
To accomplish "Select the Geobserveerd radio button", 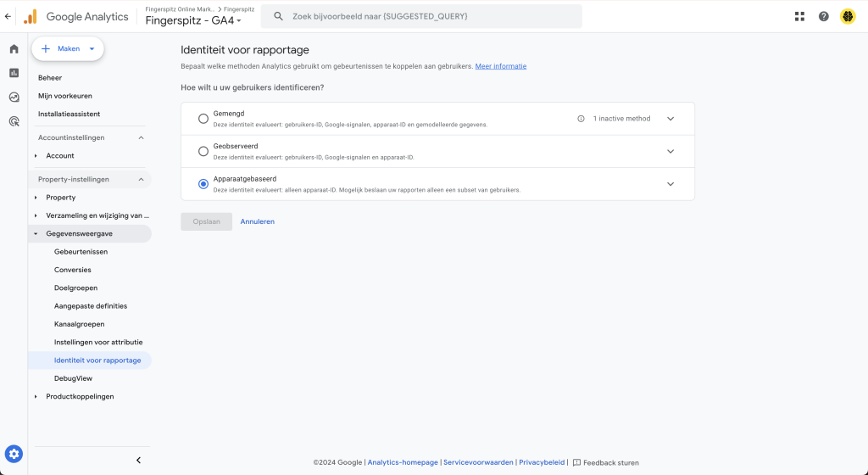I will (x=203, y=151).
